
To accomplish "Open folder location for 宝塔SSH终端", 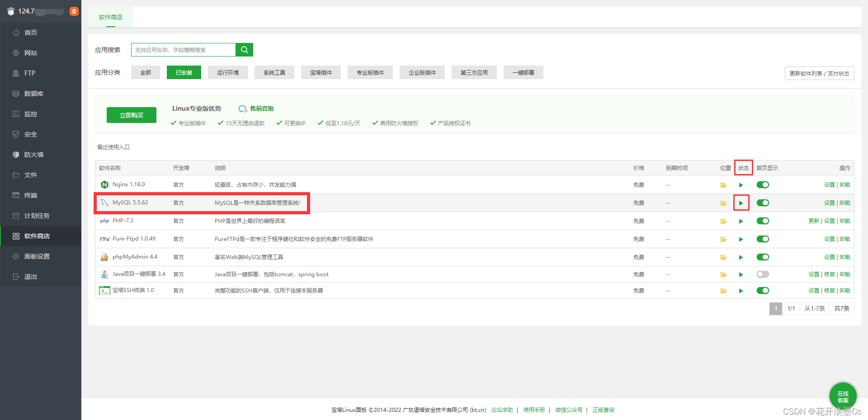I will [x=723, y=291].
